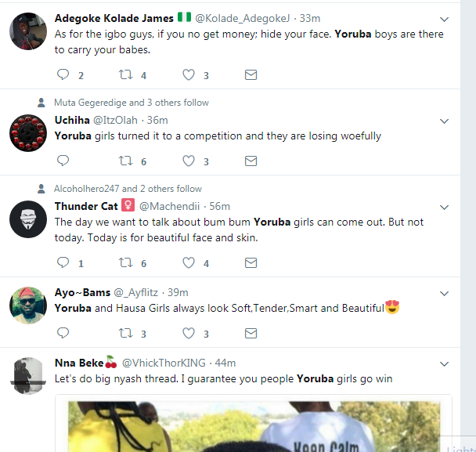The width and height of the screenshot is (476, 452).
Task: Click Uchiha's profile avatar
Action: 28,133
